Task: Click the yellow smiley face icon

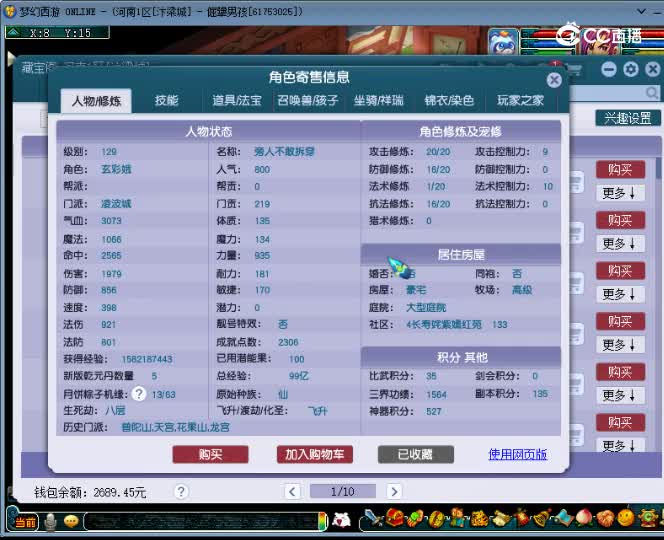Action: tap(626, 518)
